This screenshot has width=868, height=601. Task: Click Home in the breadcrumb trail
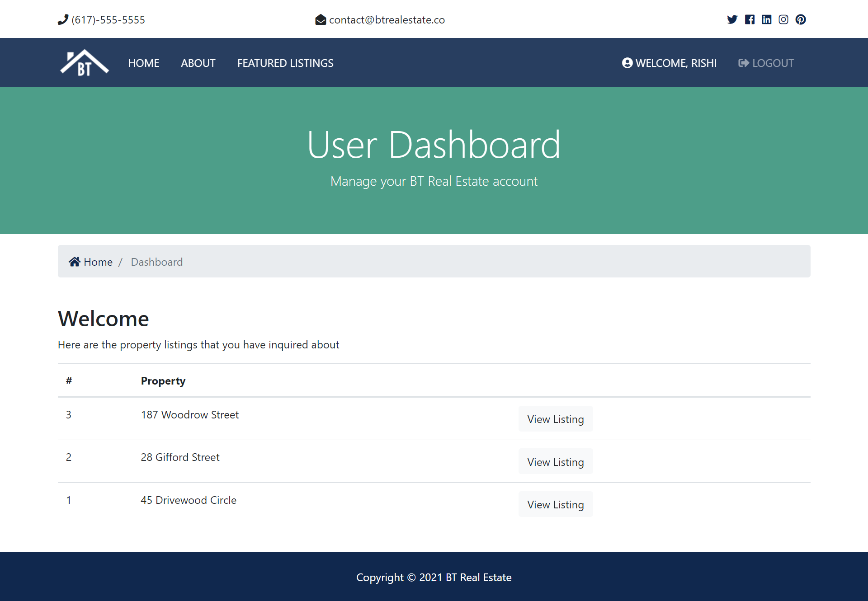98,262
